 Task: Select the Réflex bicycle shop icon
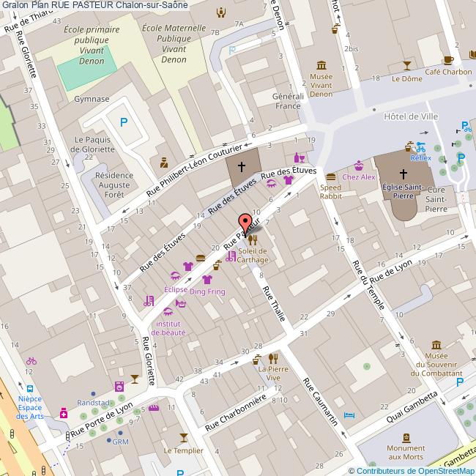[420, 146]
